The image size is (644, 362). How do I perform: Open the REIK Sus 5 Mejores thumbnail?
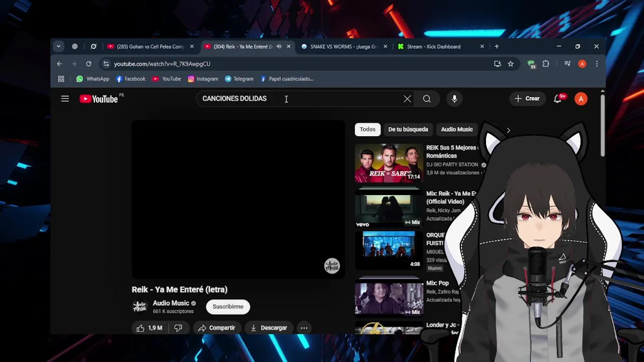pos(389,163)
